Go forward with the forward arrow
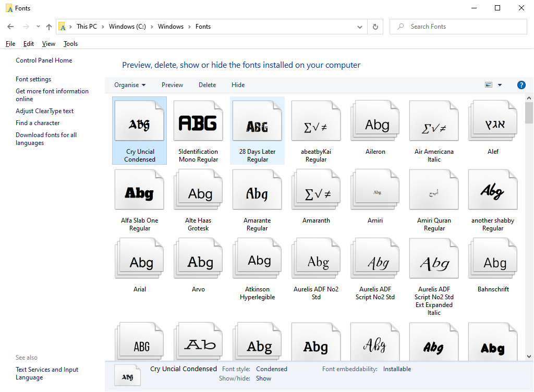 [x=26, y=27]
